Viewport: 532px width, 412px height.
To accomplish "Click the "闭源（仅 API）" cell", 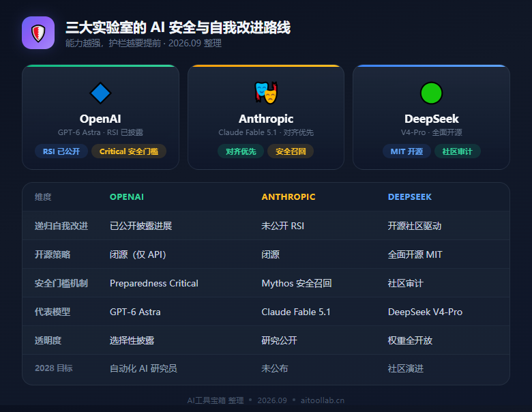I will tap(138, 254).
